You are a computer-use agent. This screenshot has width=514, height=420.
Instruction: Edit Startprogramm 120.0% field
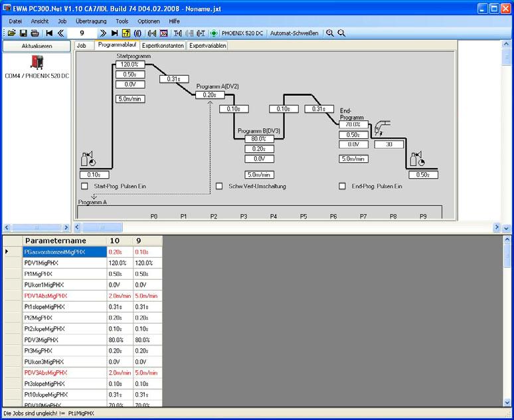tap(130, 64)
